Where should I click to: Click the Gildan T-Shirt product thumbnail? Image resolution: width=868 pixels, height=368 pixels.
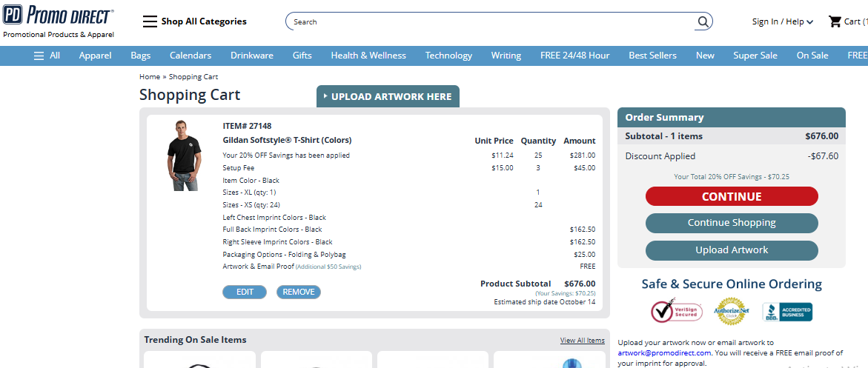click(x=185, y=155)
